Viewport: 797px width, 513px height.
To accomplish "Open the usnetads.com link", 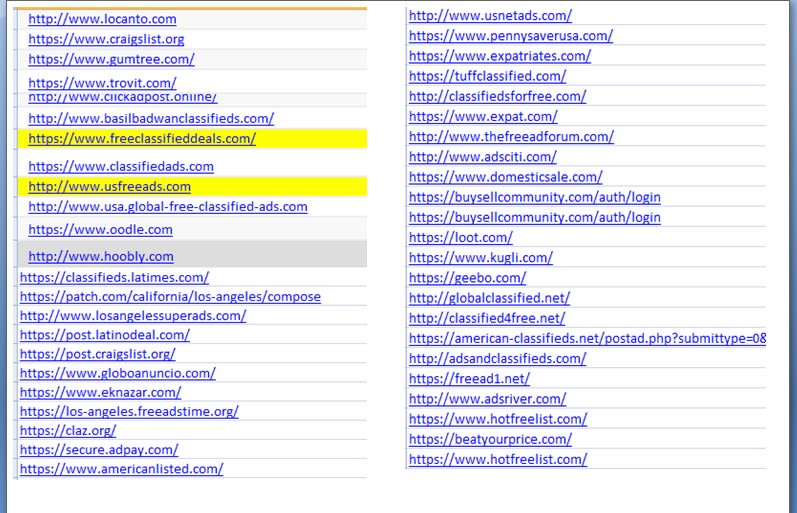I will pyautogui.click(x=490, y=16).
